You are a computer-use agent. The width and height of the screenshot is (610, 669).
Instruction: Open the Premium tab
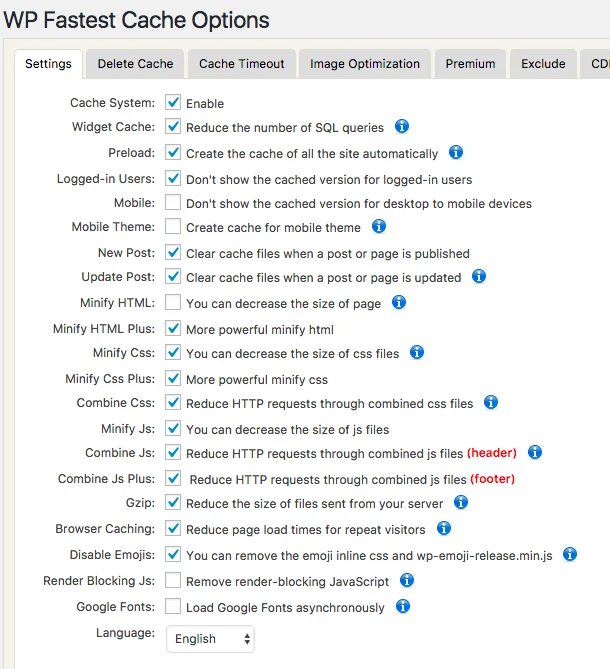(470, 64)
